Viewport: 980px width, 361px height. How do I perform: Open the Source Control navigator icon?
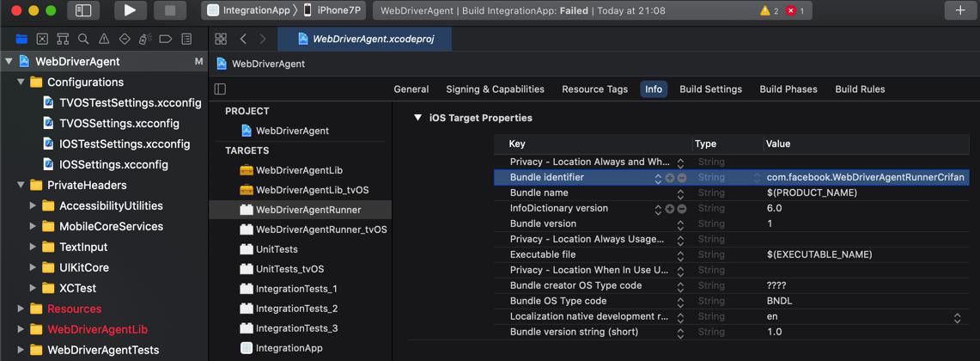tap(42, 39)
